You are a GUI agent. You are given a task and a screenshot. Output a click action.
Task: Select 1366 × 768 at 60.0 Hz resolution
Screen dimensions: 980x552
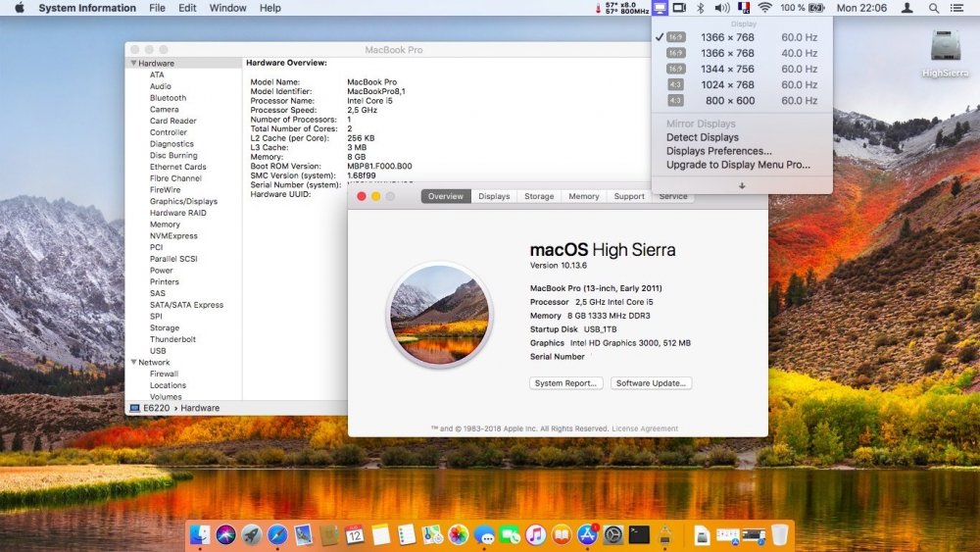(x=742, y=37)
